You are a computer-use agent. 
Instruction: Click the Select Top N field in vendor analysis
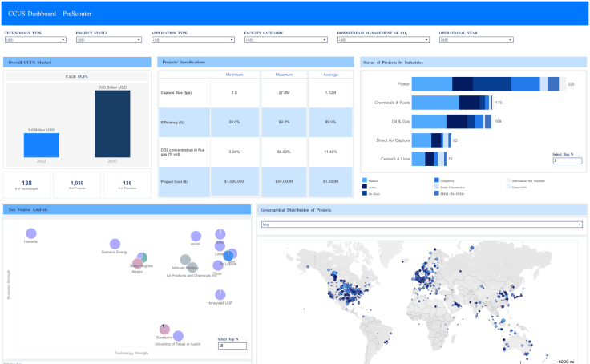[232, 346]
